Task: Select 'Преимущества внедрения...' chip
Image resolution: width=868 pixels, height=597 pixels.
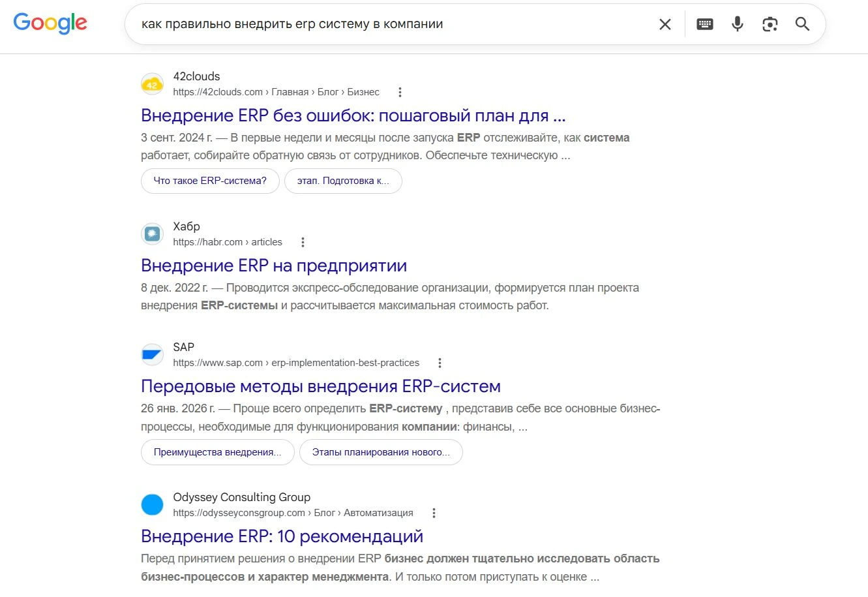Action: pos(218,452)
